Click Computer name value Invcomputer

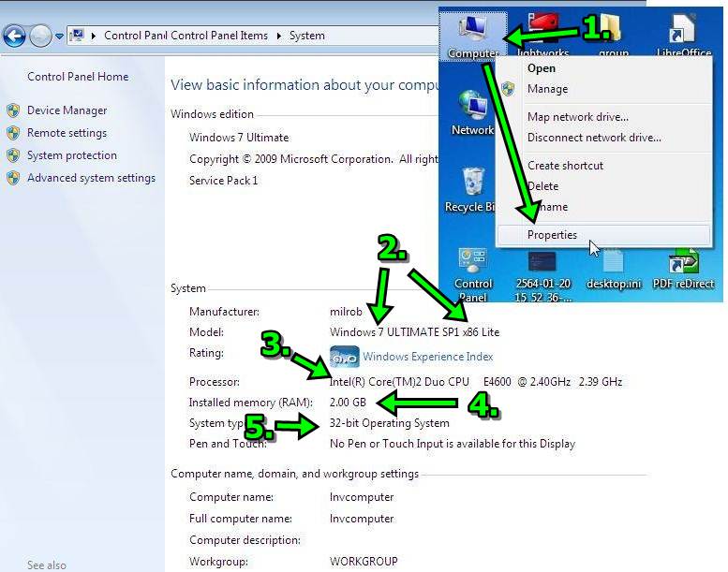tap(362, 497)
